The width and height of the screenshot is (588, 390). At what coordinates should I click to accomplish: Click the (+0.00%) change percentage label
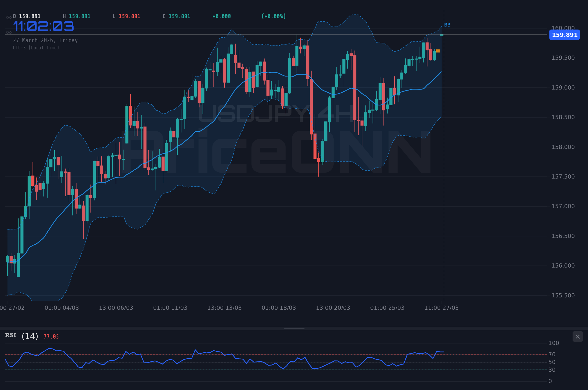pyautogui.click(x=273, y=16)
